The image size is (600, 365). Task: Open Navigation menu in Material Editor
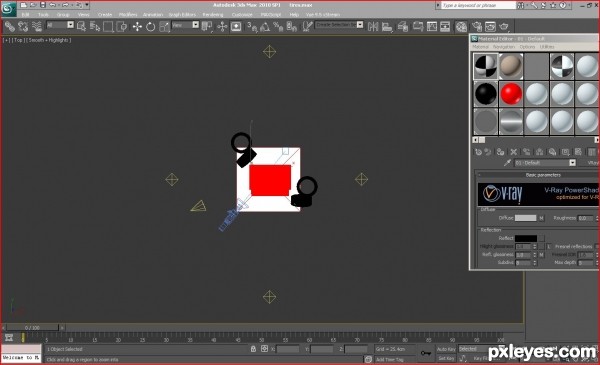click(504, 47)
